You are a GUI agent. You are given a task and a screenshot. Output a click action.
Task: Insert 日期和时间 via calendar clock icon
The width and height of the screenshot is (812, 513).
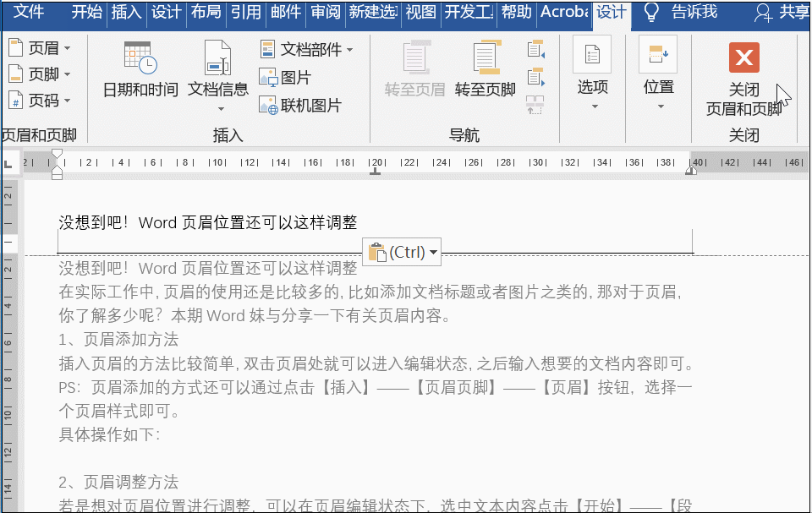(x=140, y=58)
